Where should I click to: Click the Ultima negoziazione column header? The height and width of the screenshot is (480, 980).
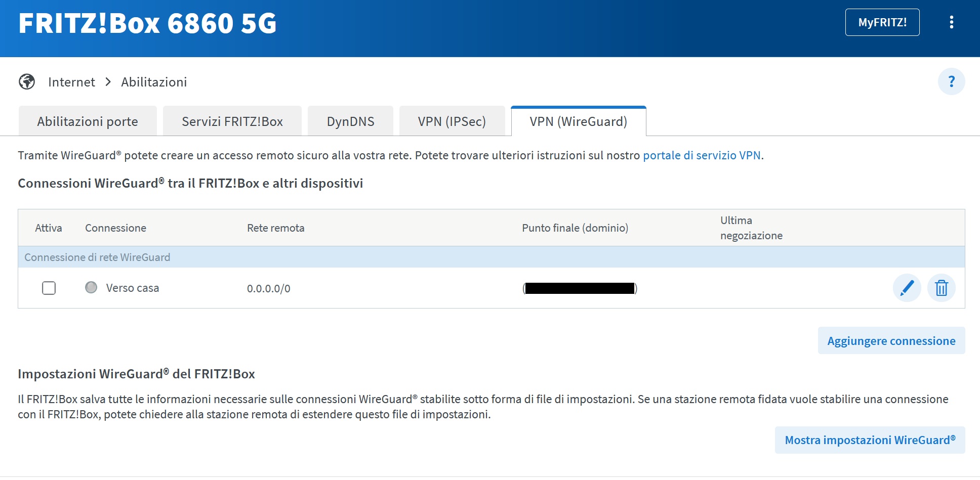(x=751, y=228)
